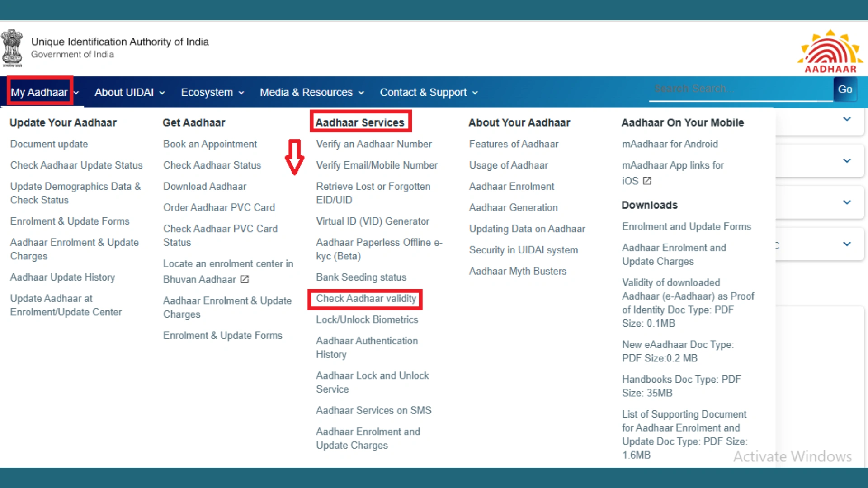Select Book an Appointment
The image size is (868, 488).
210,144
